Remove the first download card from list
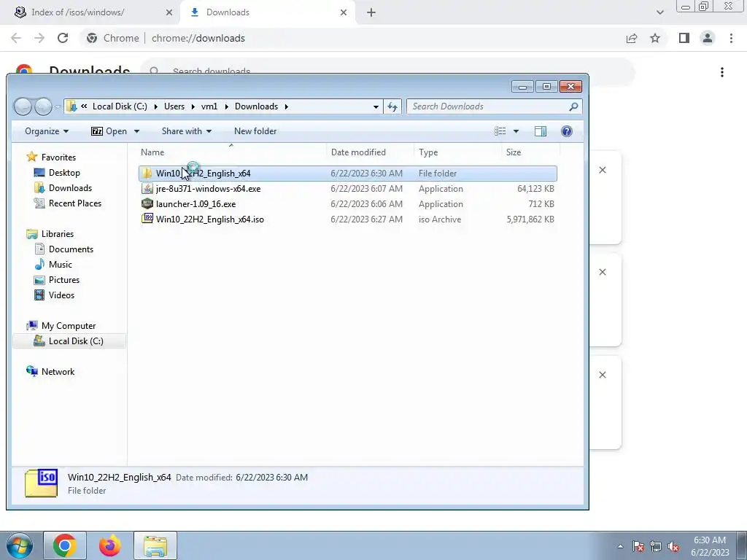This screenshot has height=560, width=747. tap(602, 170)
